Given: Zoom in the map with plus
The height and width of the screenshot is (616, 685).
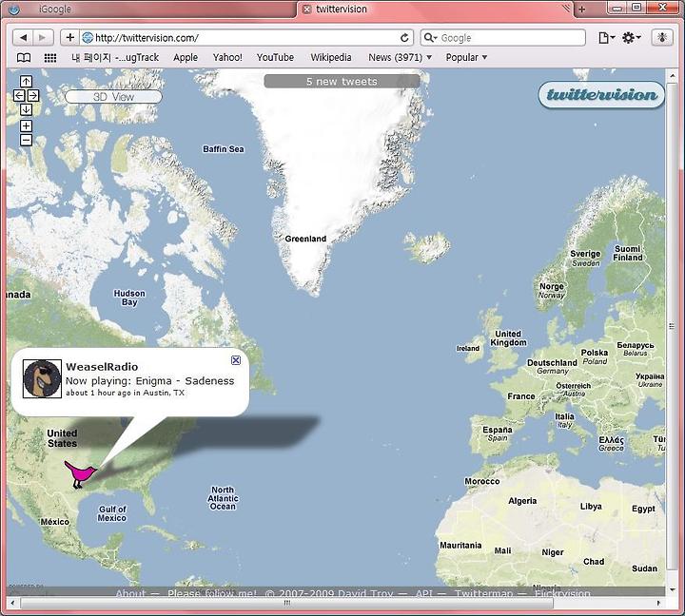Looking at the screenshot, I should [26, 125].
